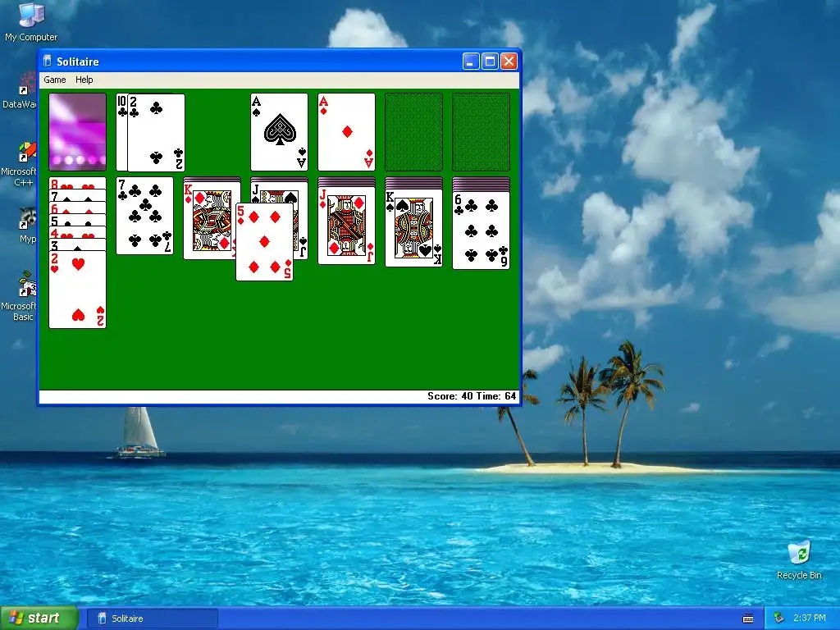Select the red 4 in the first column
840x630 pixels.
pos(78,232)
